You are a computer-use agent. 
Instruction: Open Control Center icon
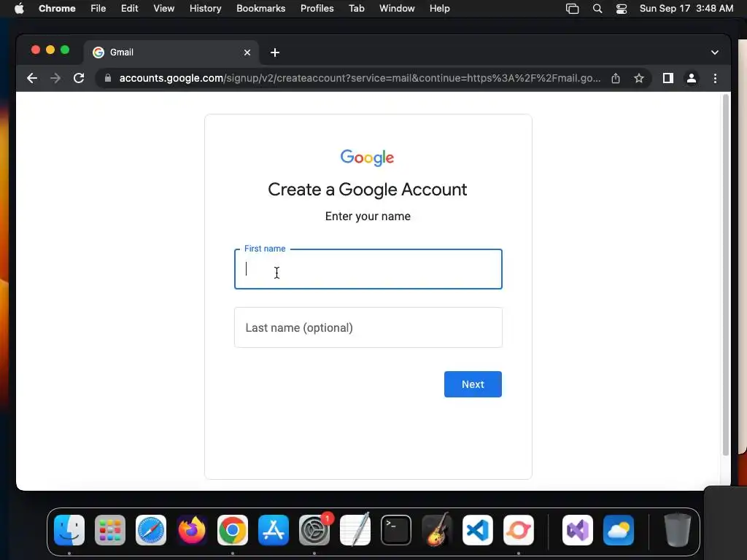tap(622, 9)
